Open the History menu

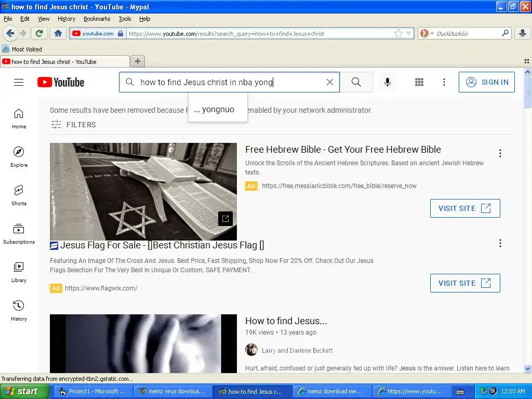click(66, 19)
